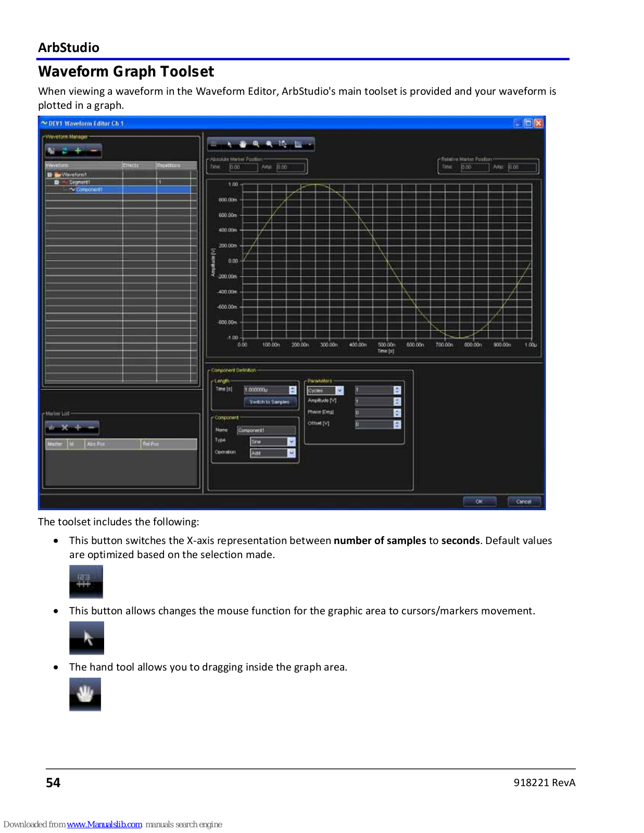Click the graph fit icon in graph toolbar
Screen dimensions: 644x833
click(x=298, y=144)
